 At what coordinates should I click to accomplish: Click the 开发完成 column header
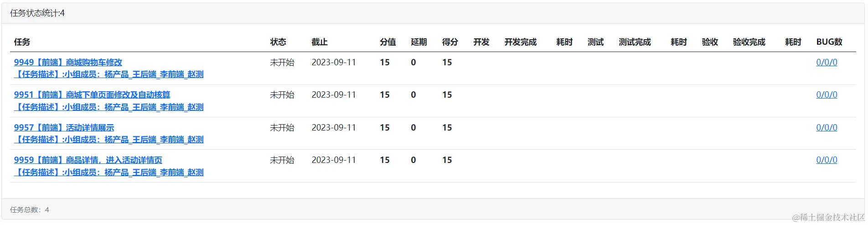(520, 42)
